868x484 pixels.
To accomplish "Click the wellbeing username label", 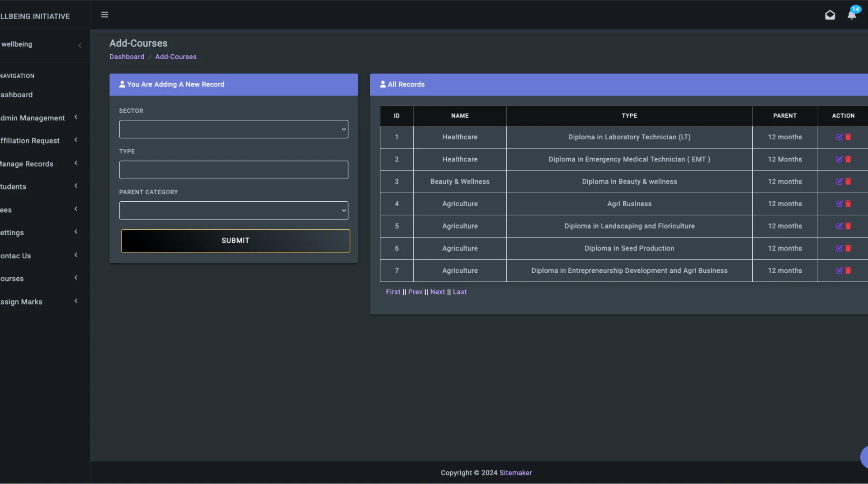I will point(17,44).
